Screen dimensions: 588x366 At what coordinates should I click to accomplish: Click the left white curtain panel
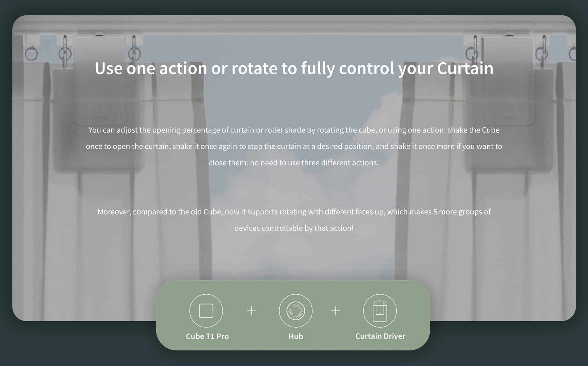pyautogui.click(x=108, y=245)
